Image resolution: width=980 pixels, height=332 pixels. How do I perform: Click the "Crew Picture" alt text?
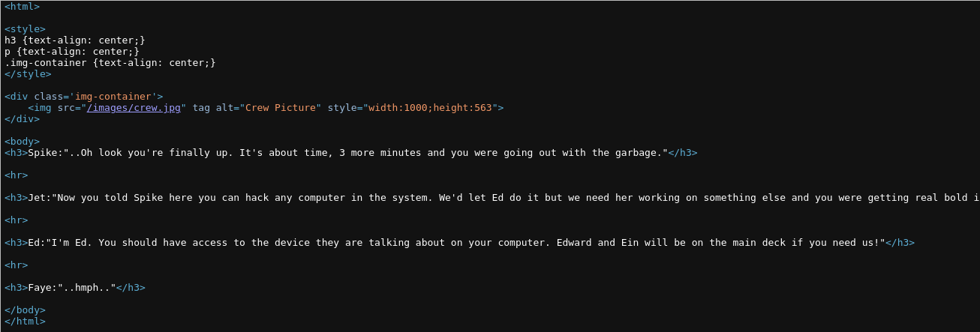[280, 108]
